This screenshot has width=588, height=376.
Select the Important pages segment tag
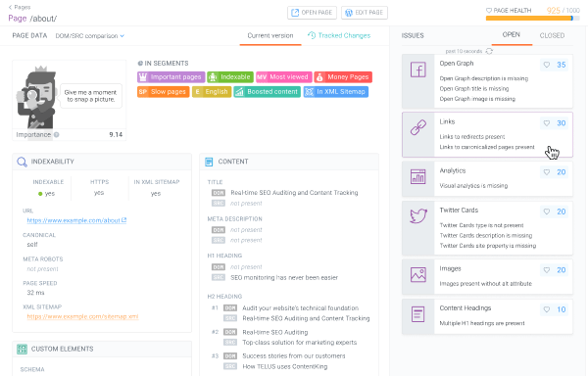point(171,77)
